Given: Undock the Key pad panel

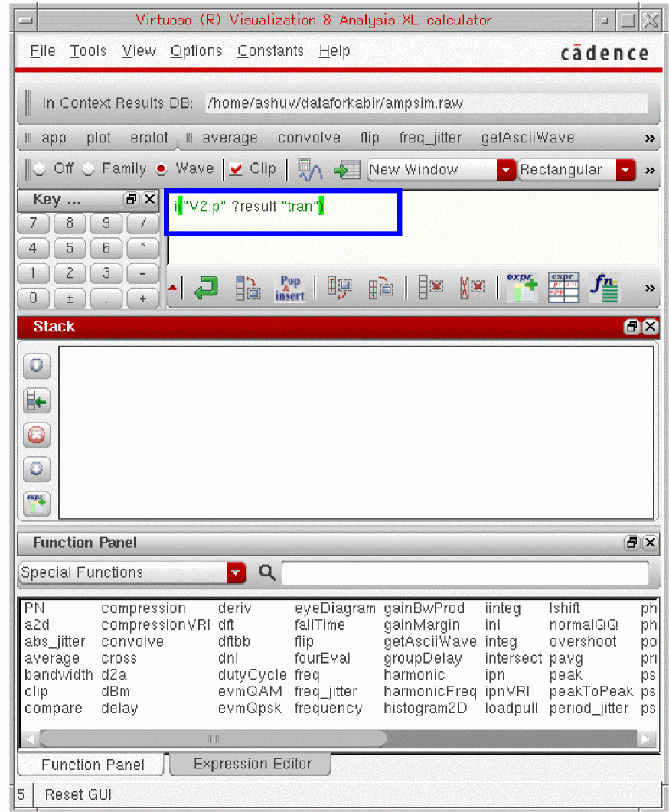Looking at the screenshot, I should [132, 200].
